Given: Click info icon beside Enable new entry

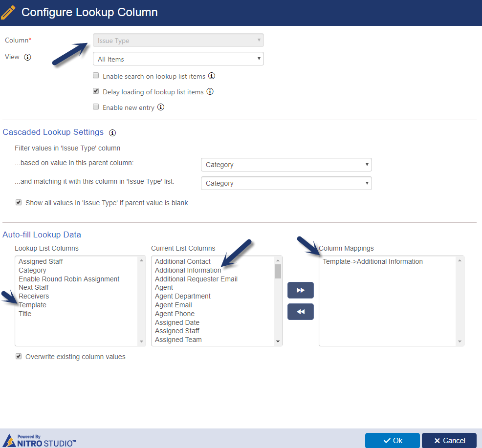Looking at the screenshot, I should coord(161,107).
